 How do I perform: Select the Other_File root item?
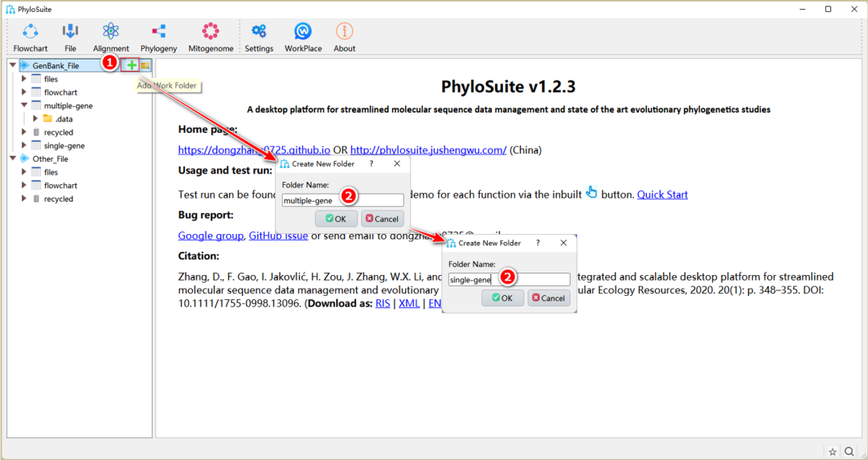50,158
